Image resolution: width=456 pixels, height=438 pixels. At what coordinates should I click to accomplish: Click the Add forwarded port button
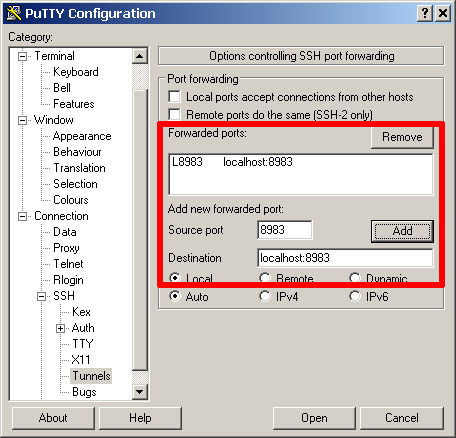point(402,231)
